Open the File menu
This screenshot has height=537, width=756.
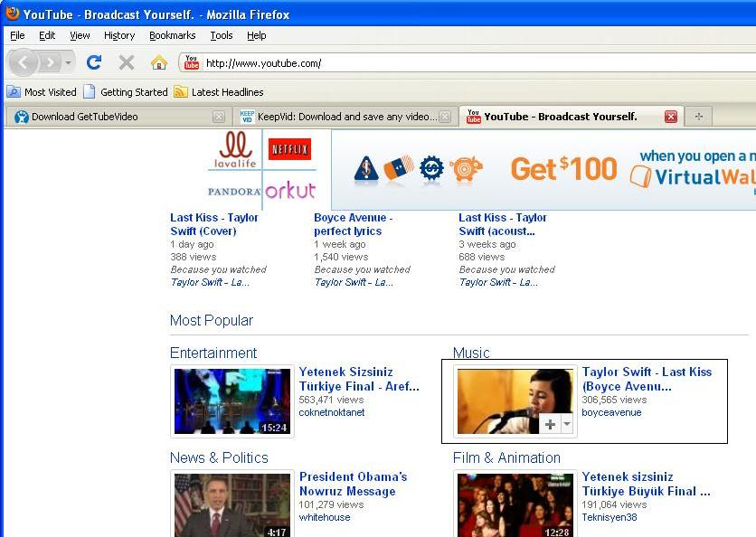[17, 35]
